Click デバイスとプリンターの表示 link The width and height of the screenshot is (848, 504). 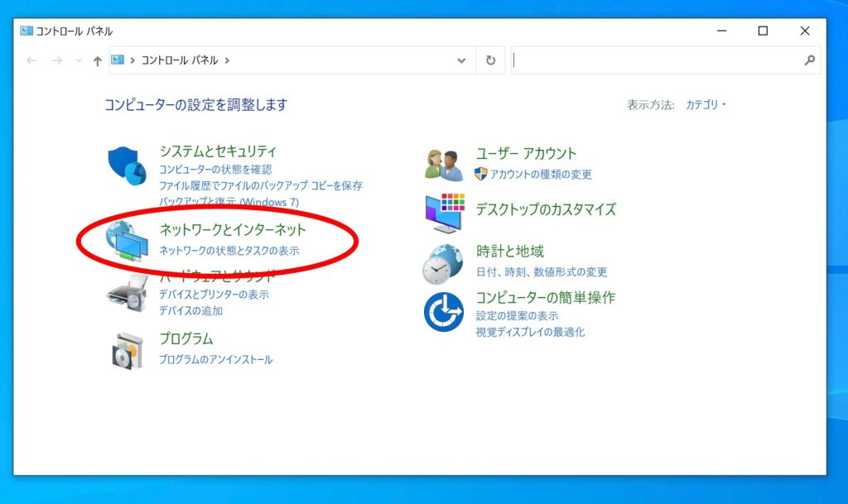pyautogui.click(x=214, y=295)
